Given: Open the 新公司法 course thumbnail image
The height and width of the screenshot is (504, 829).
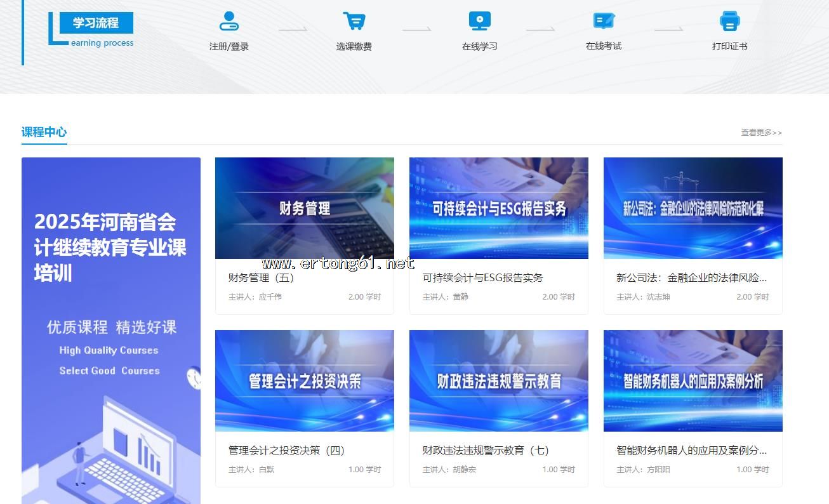Looking at the screenshot, I should pyautogui.click(x=693, y=208).
